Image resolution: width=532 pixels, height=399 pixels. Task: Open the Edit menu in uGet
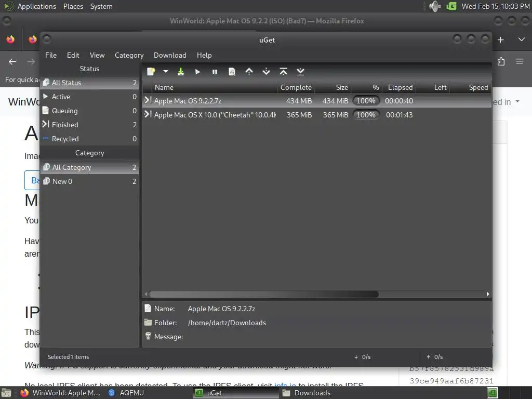[73, 55]
